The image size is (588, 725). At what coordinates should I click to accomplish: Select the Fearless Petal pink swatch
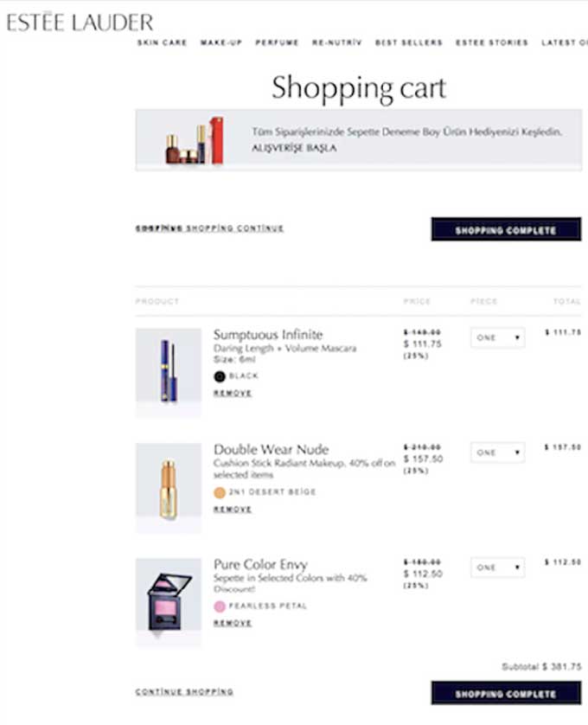[220, 606]
